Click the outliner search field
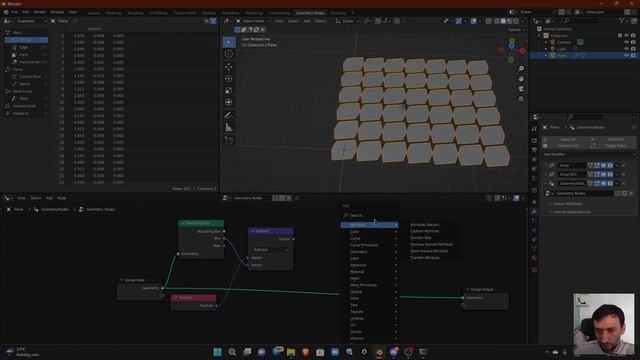 580,21
